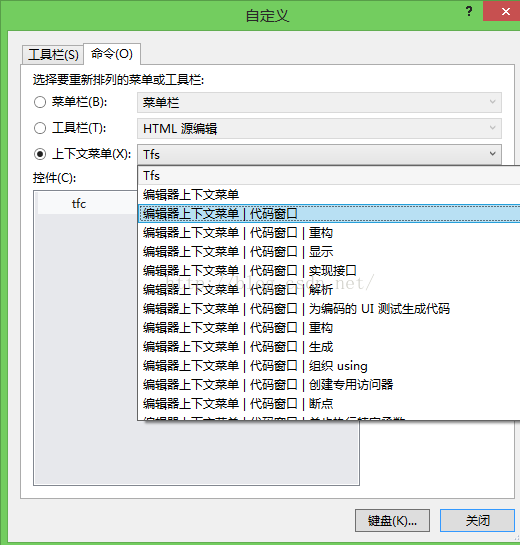
Task: Select 代码窗口 | 重构 entry above 生成
Action: point(329,328)
